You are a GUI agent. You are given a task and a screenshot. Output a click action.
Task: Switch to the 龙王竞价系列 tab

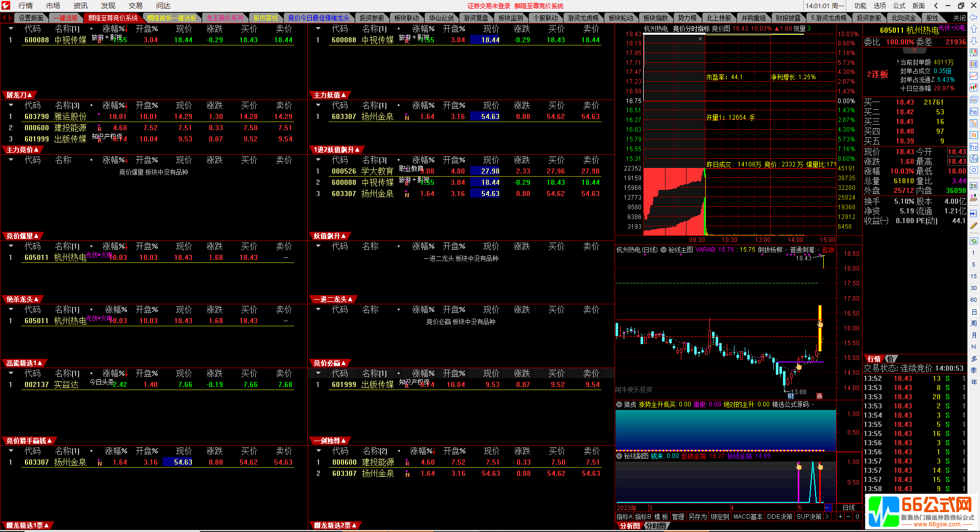[x=224, y=18]
